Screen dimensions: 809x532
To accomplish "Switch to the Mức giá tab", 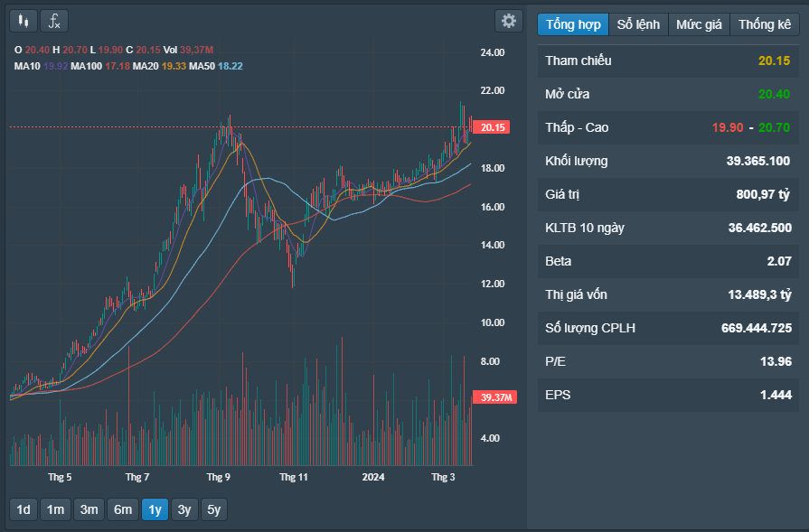I will (699, 24).
